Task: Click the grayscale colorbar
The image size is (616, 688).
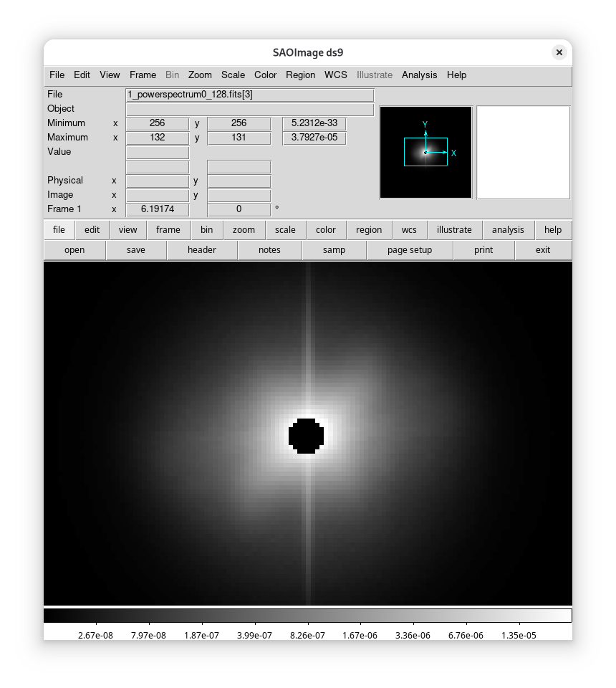Action: (x=307, y=615)
